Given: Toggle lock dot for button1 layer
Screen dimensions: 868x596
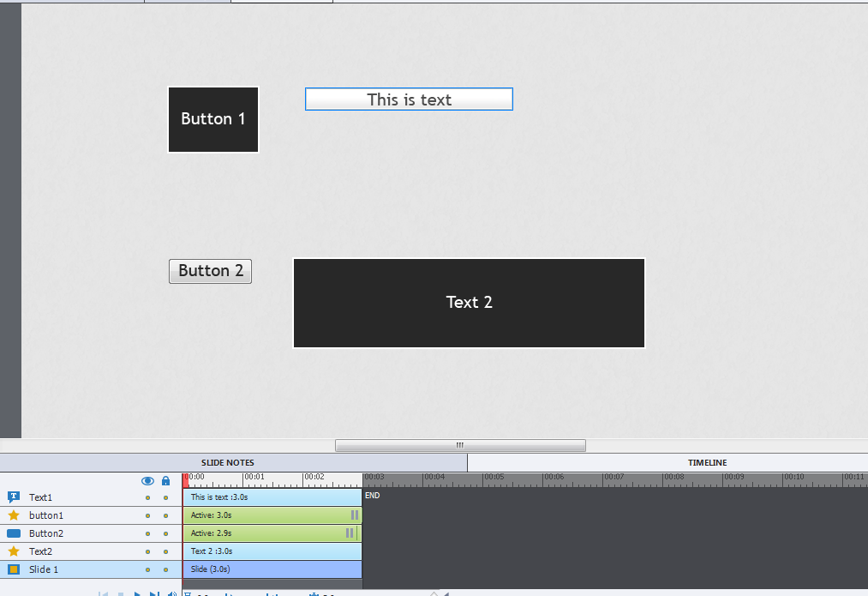Looking at the screenshot, I should pos(165,515).
